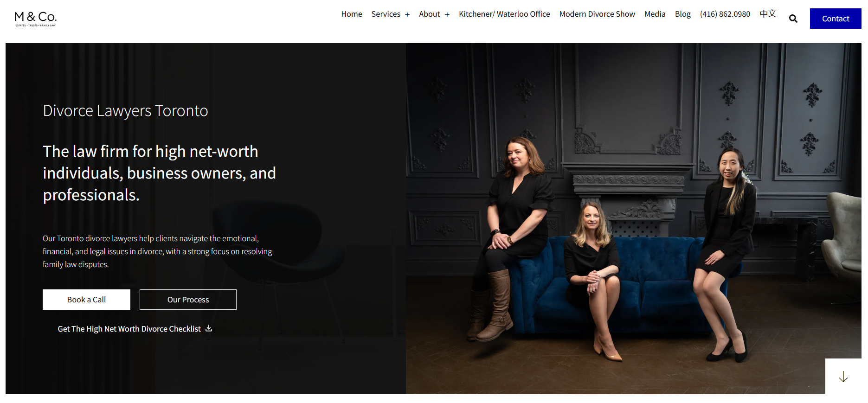Open the Blog page
The image size is (868, 403).
683,14
